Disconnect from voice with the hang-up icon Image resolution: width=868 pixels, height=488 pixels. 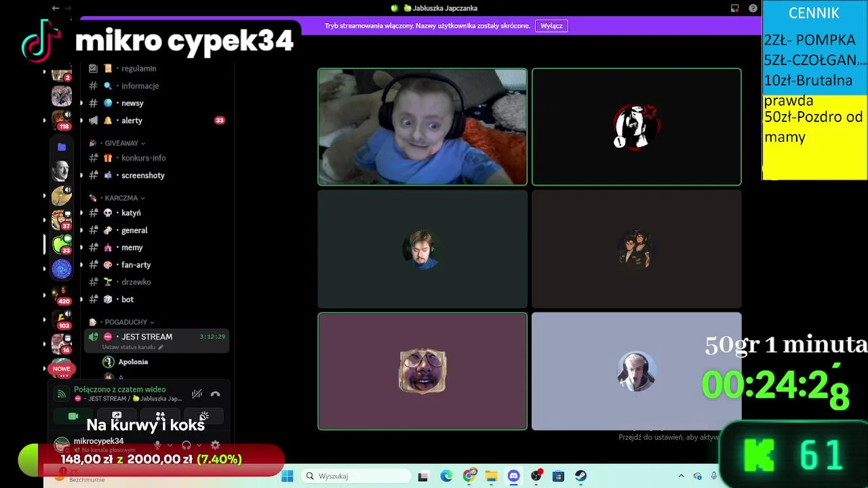point(215,394)
